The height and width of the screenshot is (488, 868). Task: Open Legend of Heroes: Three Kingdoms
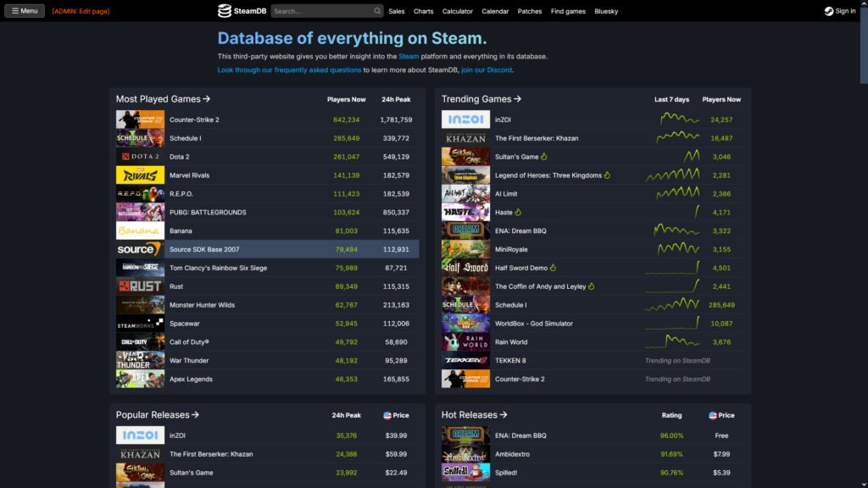548,175
